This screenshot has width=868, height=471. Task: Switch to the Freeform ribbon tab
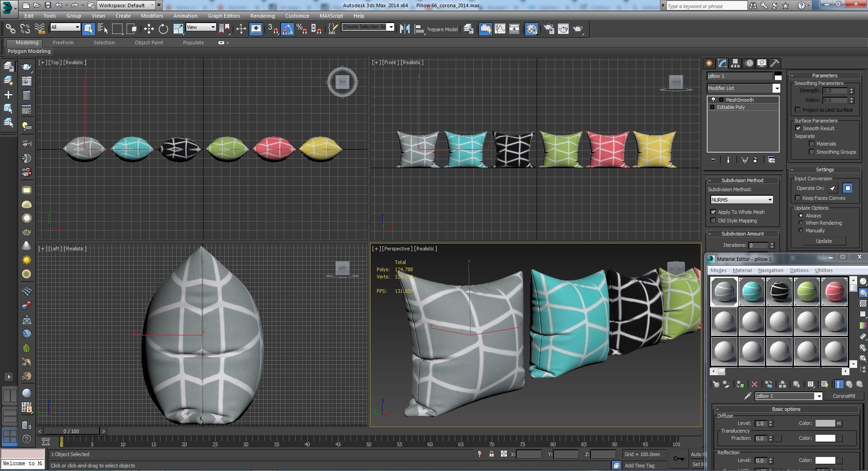pyautogui.click(x=63, y=42)
